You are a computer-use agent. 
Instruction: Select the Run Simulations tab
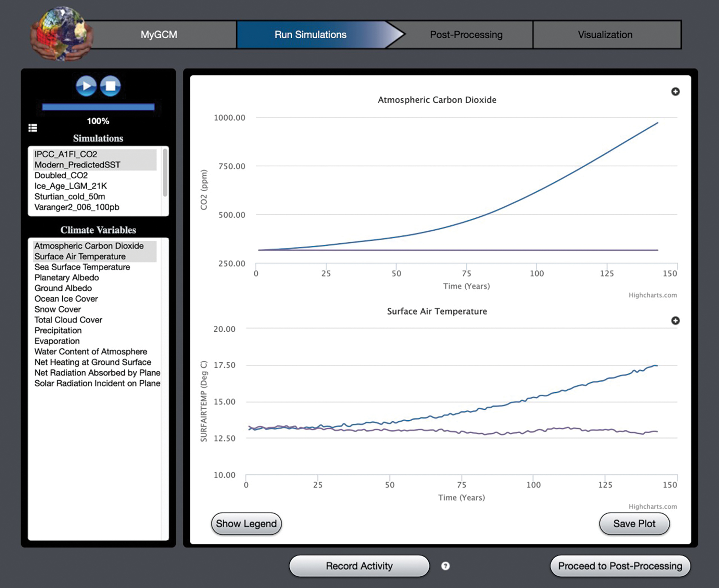311,35
